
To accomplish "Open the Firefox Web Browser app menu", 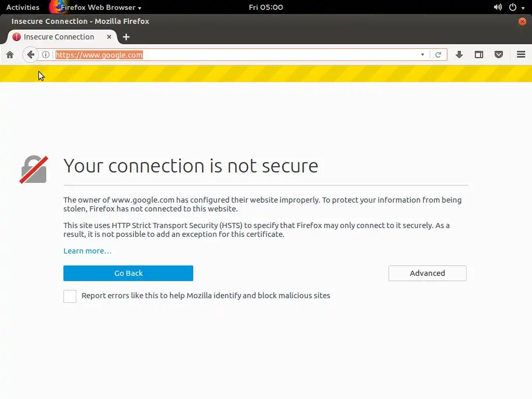I will [x=96, y=7].
